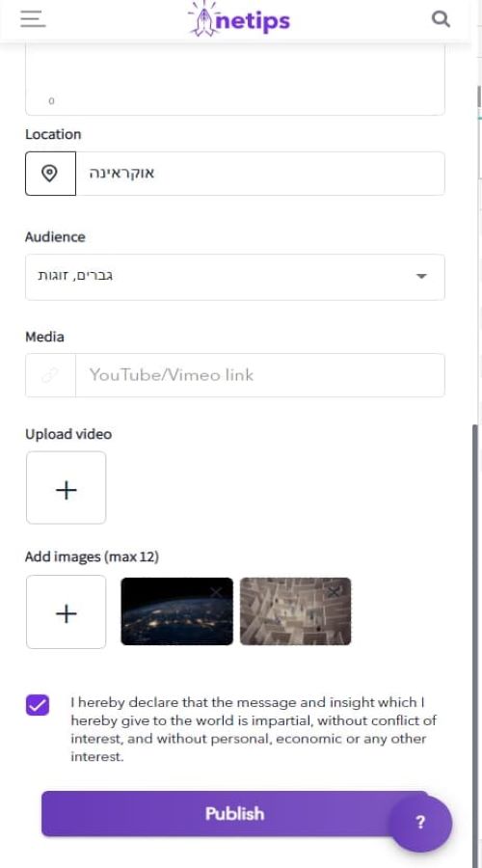Screen dimensions: 482x868
Task: Click the Publish button
Action: point(234,814)
